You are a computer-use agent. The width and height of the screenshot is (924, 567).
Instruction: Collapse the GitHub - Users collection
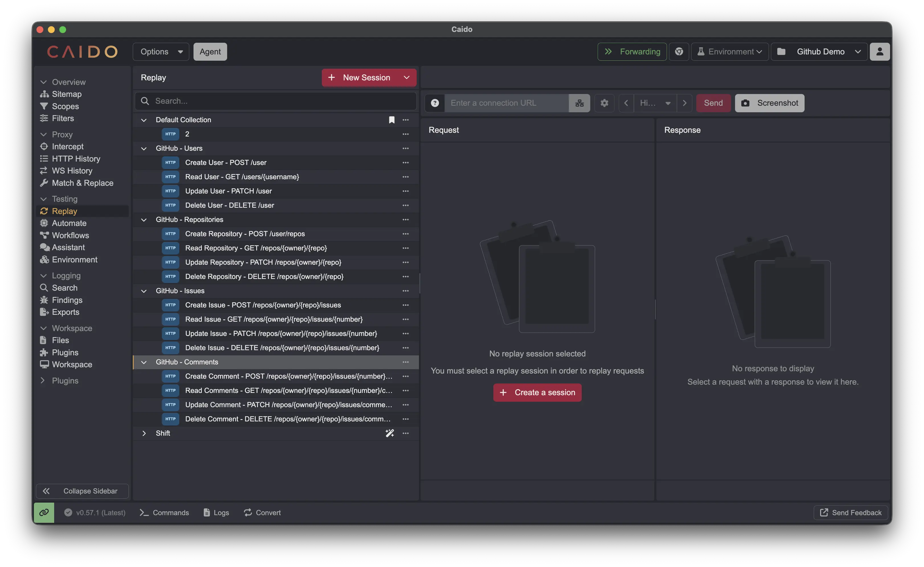(x=144, y=148)
